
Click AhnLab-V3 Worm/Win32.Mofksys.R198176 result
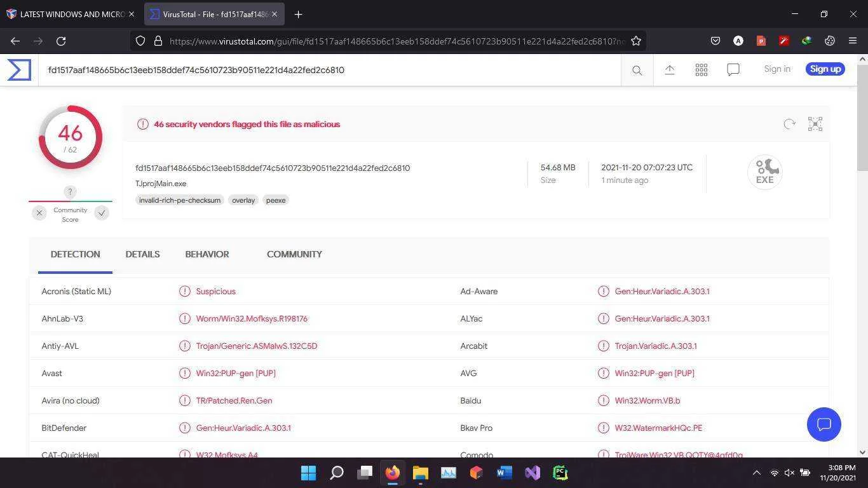tap(252, 318)
